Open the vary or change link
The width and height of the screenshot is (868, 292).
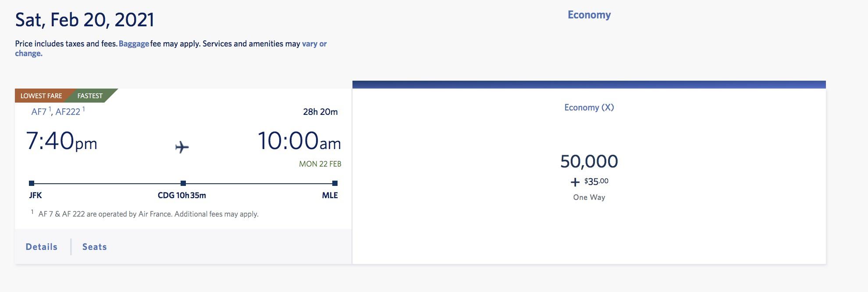[x=171, y=49]
